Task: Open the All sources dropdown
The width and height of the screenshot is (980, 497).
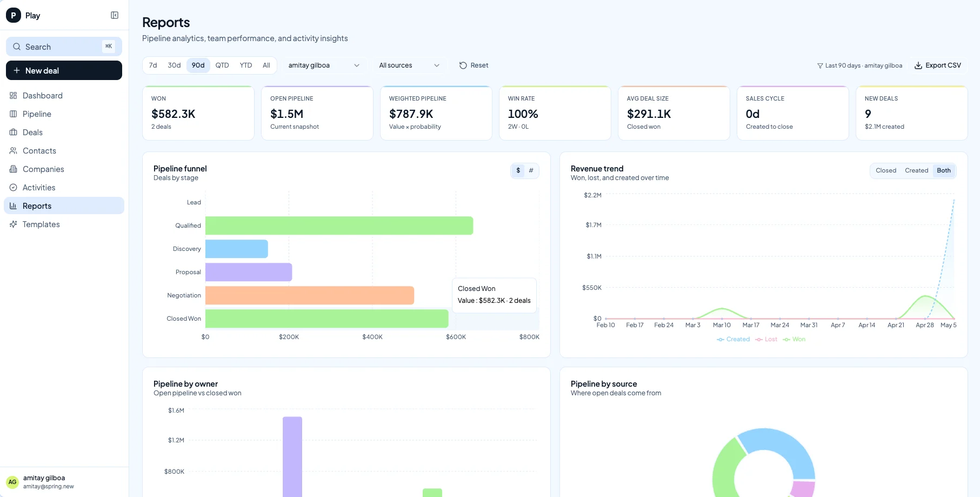Action: click(410, 65)
